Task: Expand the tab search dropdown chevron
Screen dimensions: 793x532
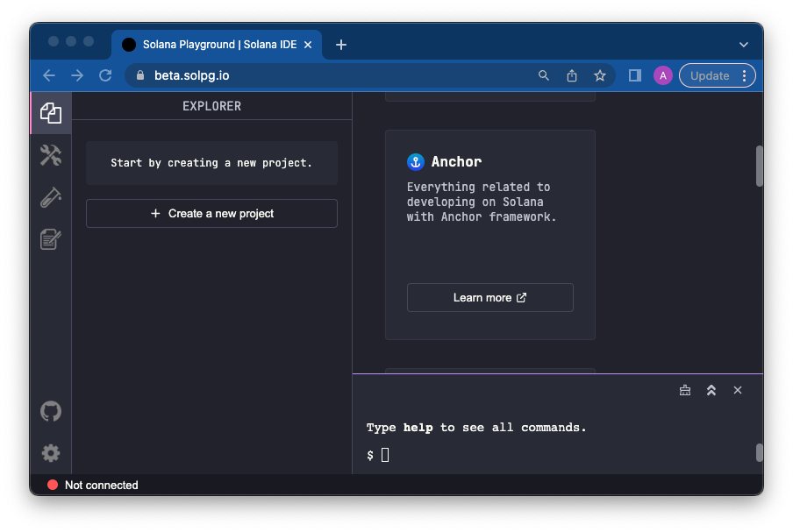Action: click(744, 45)
